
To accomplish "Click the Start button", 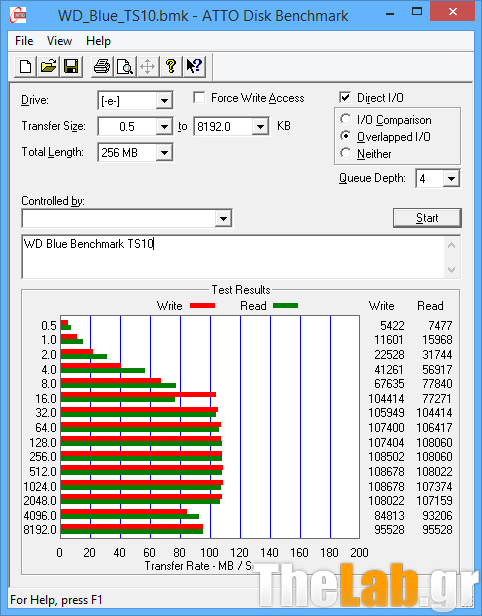I will [427, 218].
